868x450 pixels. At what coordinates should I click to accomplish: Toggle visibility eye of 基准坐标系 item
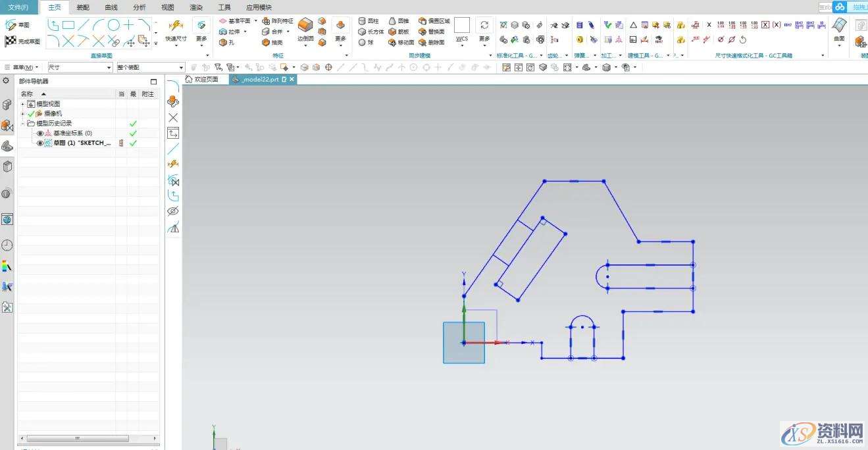tap(40, 134)
